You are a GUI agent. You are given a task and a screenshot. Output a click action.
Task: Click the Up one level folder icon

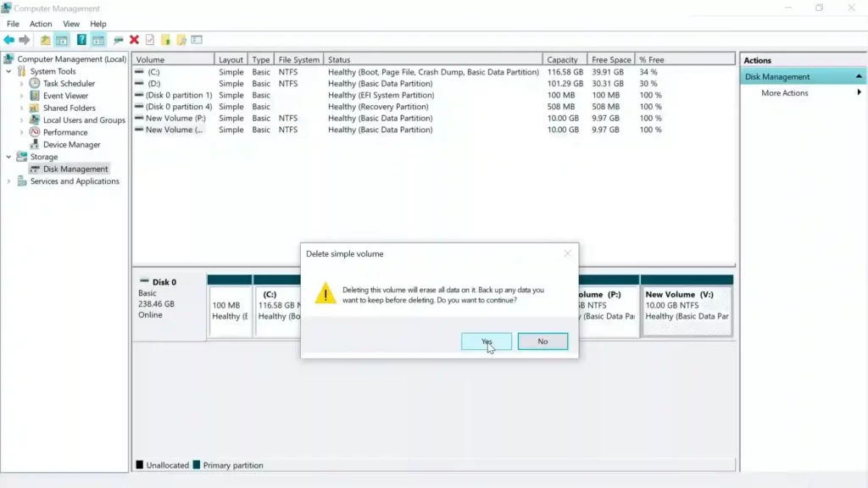click(x=46, y=40)
